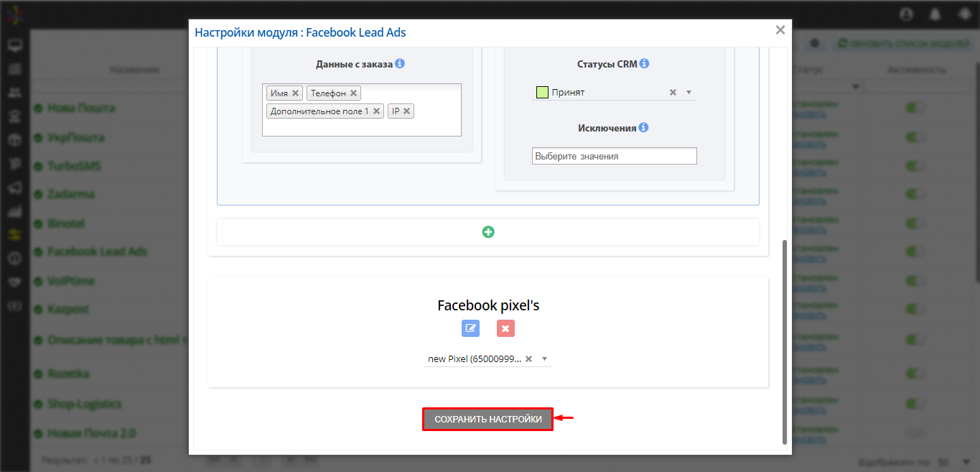The image size is (980, 472).
Task: Click Shop-Logistics row in background list
Action: pos(84,404)
